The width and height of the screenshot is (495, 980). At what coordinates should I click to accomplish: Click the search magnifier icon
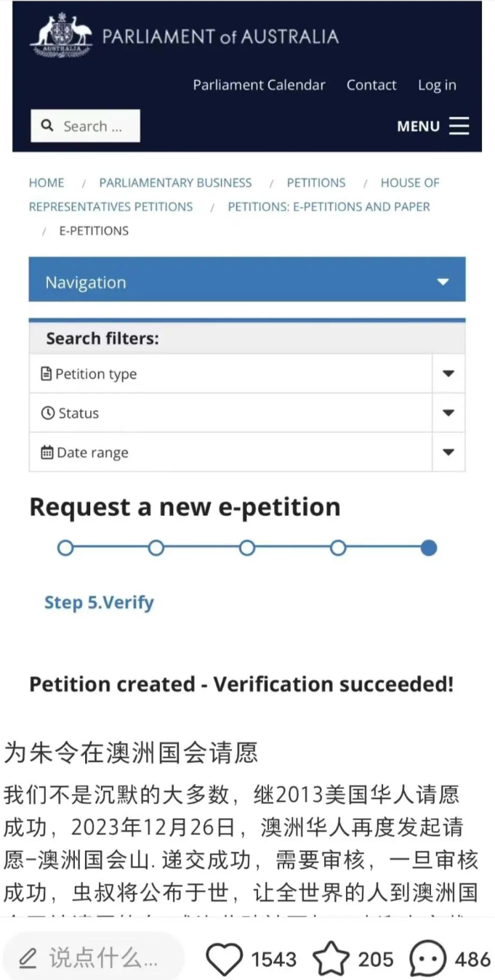click(x=48, y=126)
